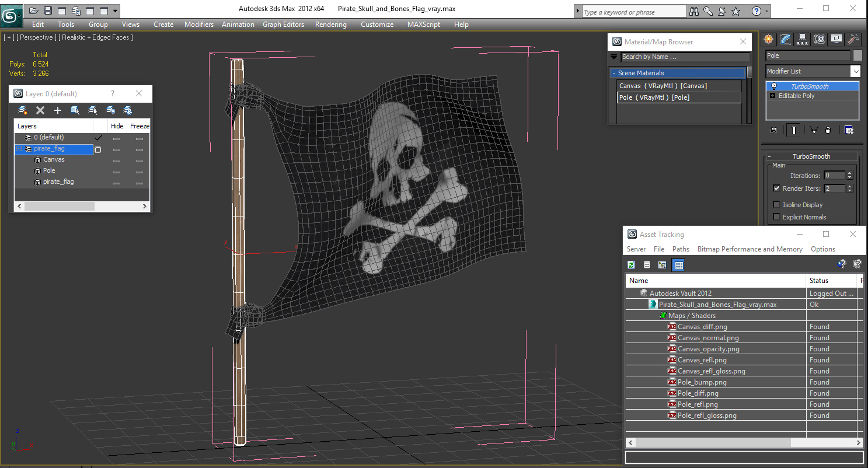
Task: Collapse pirate_flag layer tree node
Action: tap(19, 149)
